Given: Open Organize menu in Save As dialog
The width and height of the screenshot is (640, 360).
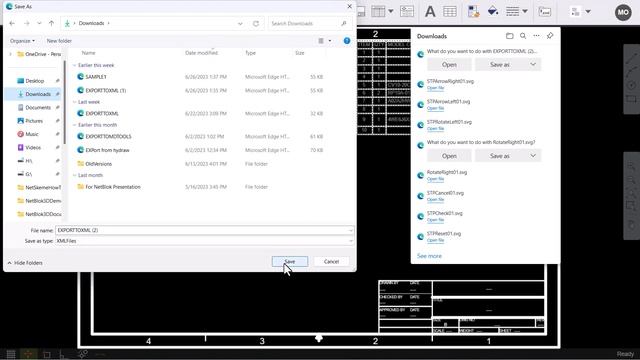Looking at the screenshot, I should 22,41.
